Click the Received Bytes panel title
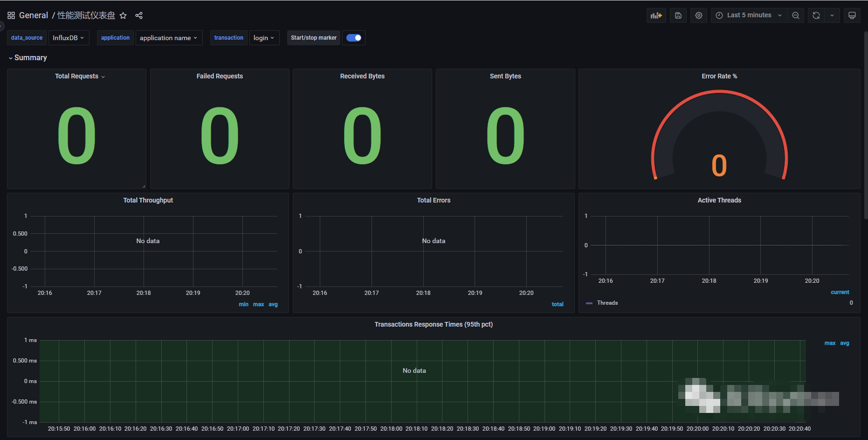 [x=362, y=76]
